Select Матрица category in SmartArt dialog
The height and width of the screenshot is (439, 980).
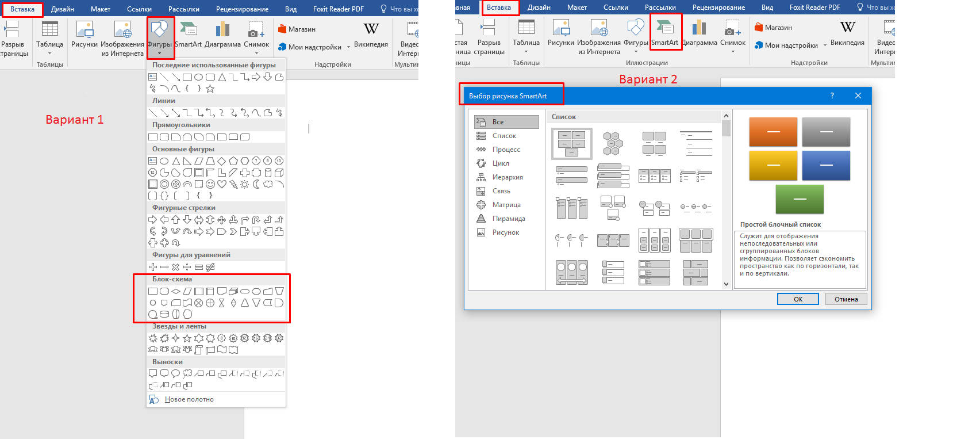pyautogui.click(x=506, y=205)
